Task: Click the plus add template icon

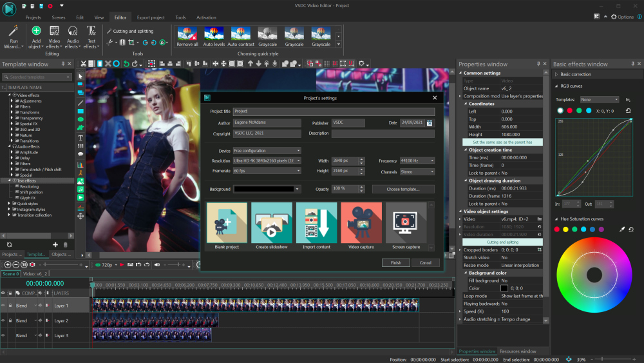Action: (x=55, y=244)
